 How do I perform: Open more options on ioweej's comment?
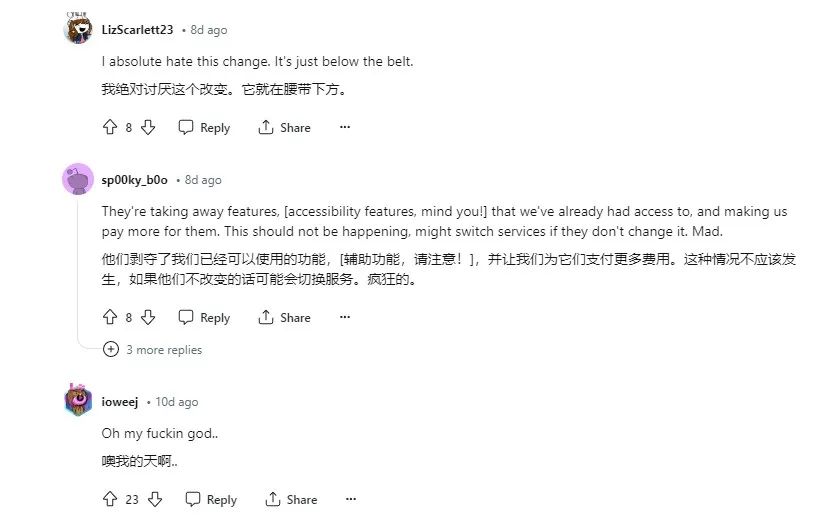click(x=351, y=499)
